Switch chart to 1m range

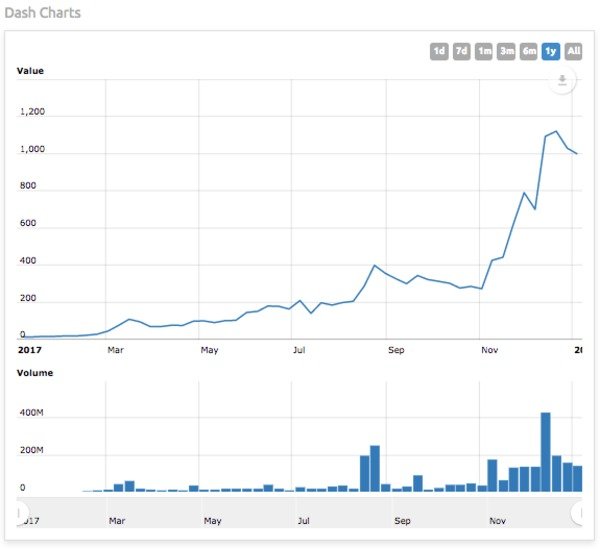[x=484, y=51]
